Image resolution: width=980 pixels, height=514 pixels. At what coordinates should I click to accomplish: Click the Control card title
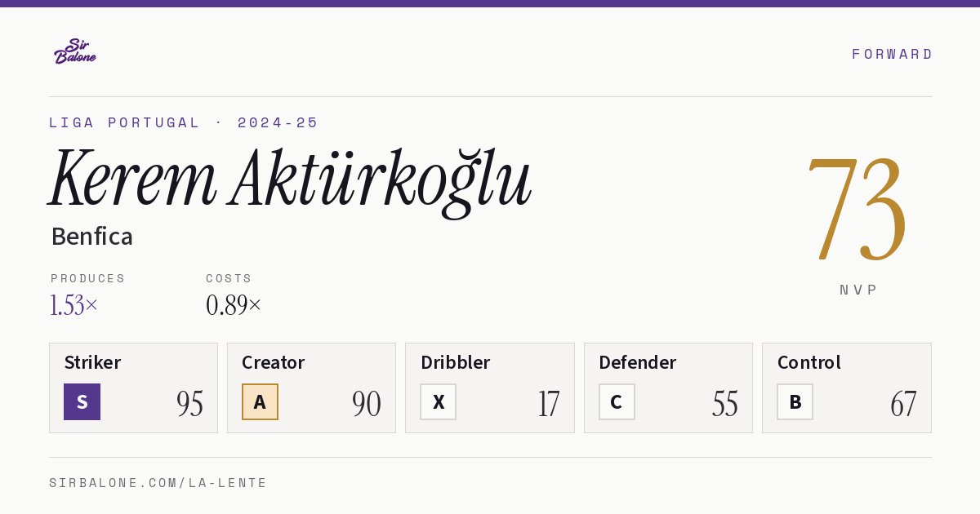click(x=809, y=362)
